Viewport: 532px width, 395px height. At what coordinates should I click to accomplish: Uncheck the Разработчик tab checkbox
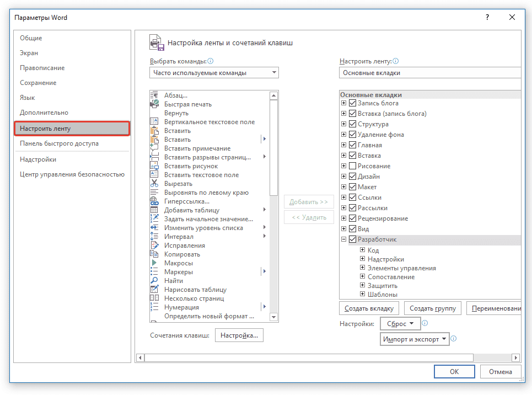coord(353,239)
